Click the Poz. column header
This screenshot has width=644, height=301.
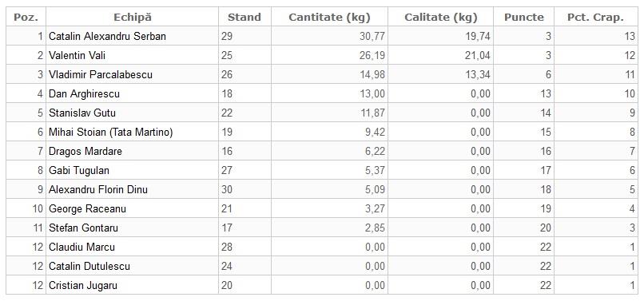tap(26, 18)
